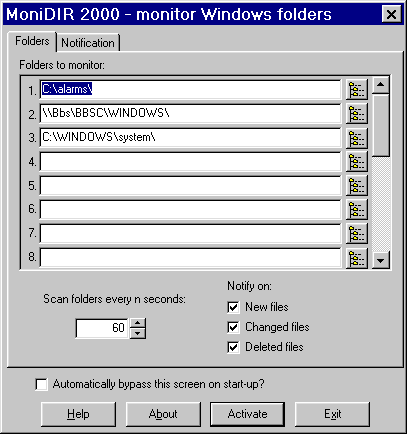
Task: Click scroll up arrow of folder list
Action: pos(380,85)
